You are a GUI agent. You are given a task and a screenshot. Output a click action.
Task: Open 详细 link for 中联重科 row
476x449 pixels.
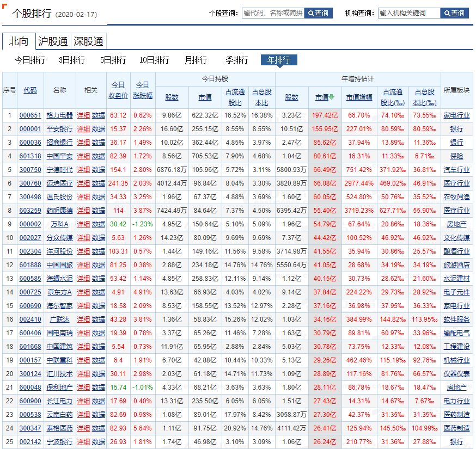pos(83,360)
